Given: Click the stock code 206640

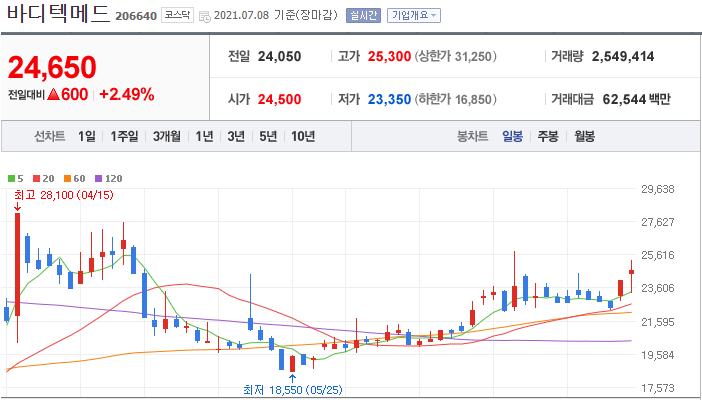Looking at the screenshot, I should [x=136, y=17].
